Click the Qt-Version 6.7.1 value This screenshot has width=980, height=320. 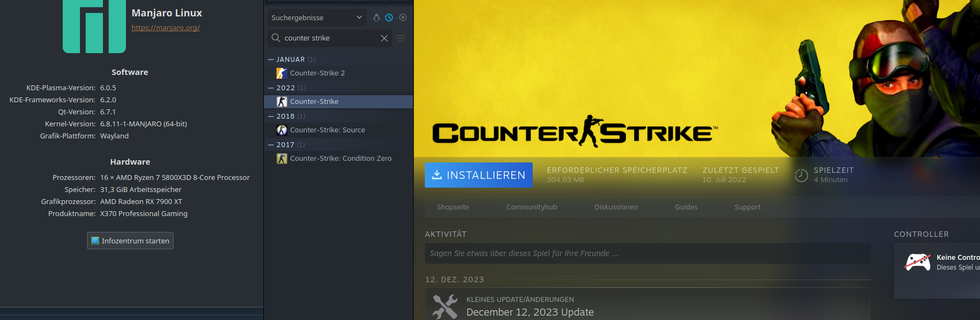click(x=108, y=112)
